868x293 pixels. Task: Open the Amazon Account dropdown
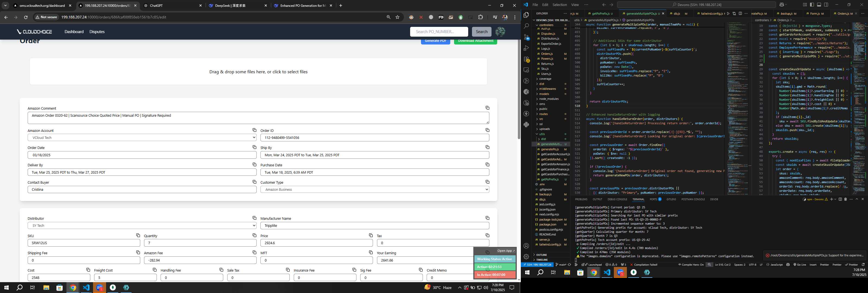click(142, 138)
